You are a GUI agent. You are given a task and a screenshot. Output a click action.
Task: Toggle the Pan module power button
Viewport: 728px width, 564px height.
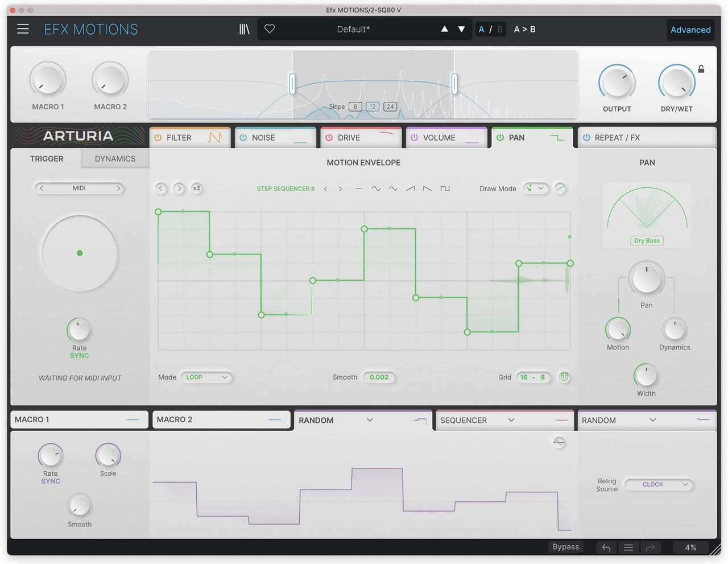(x=500, y=138)
